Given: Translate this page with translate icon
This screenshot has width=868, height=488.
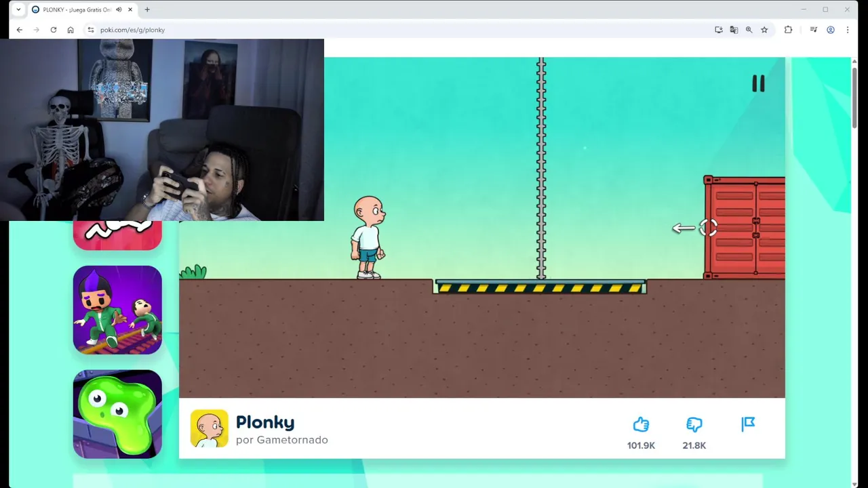Looking at the screenshot, I should 734,30.
